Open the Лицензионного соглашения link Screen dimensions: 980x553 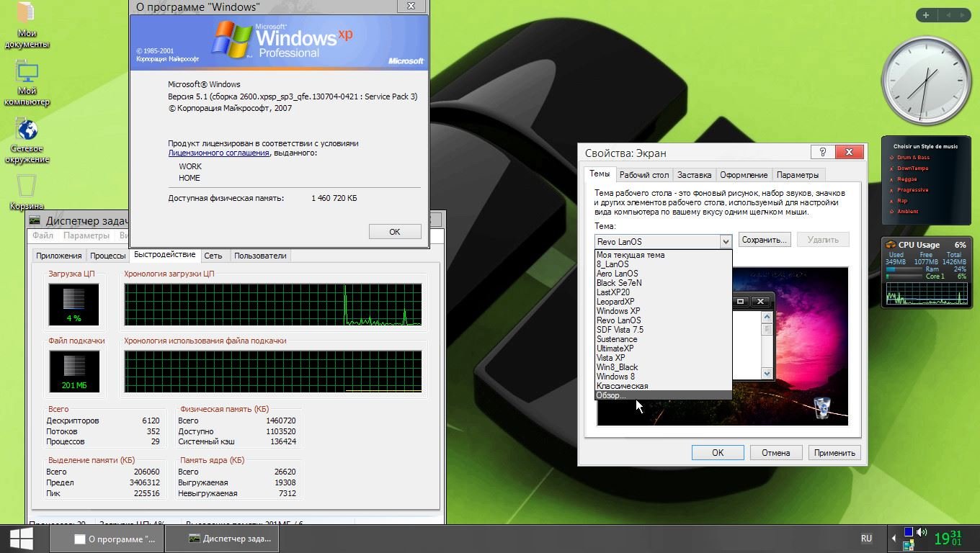click(218, 153)
